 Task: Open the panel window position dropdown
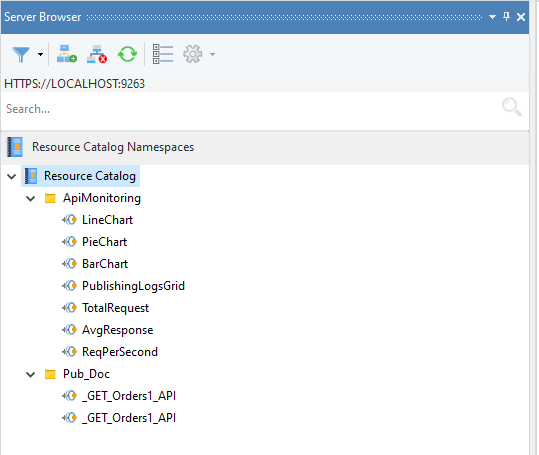point(492,16)
